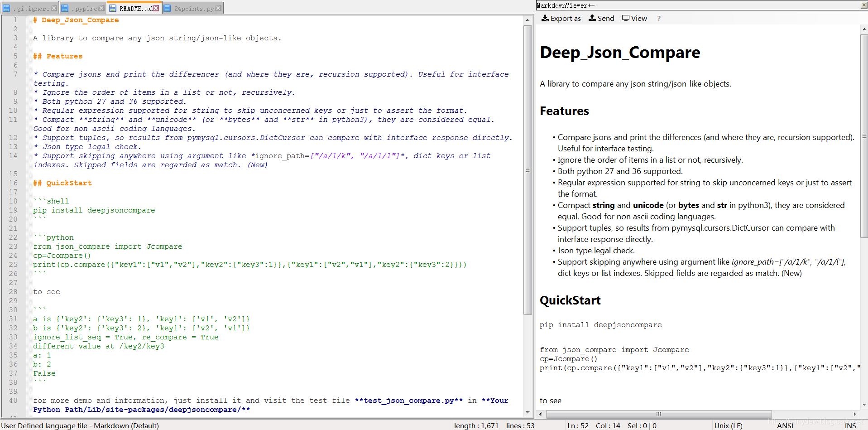Click the preview vertical scrollbar thumb
This screenshot has width=868, height=430.
pos(864,136)
